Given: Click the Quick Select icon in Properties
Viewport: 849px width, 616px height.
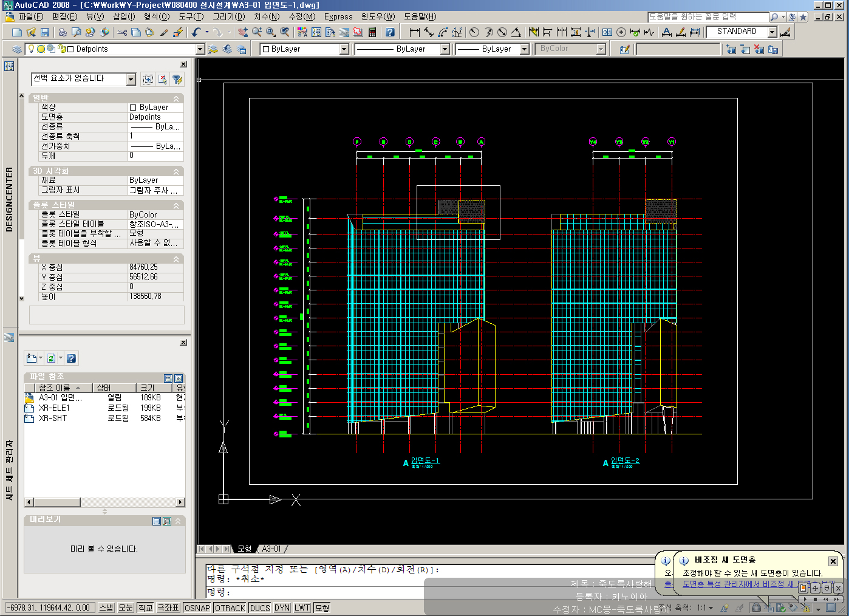Looking at the screenshot, I should tap(177, 79).
